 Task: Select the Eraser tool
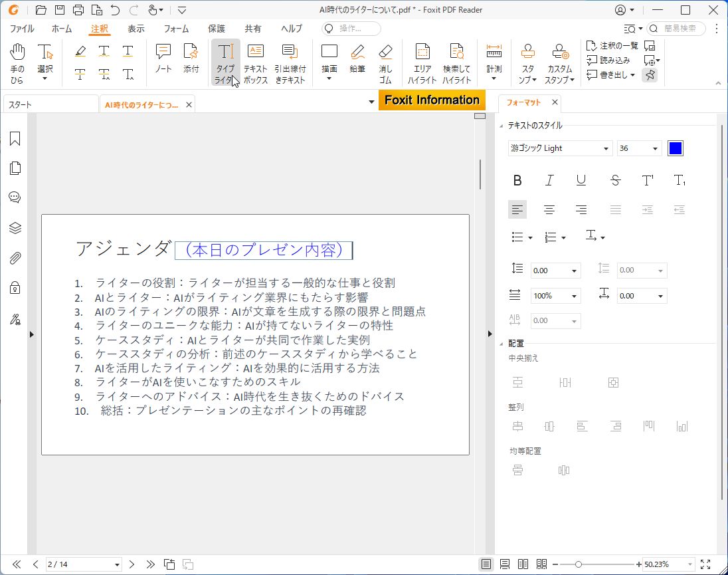(x=385, y=63)
